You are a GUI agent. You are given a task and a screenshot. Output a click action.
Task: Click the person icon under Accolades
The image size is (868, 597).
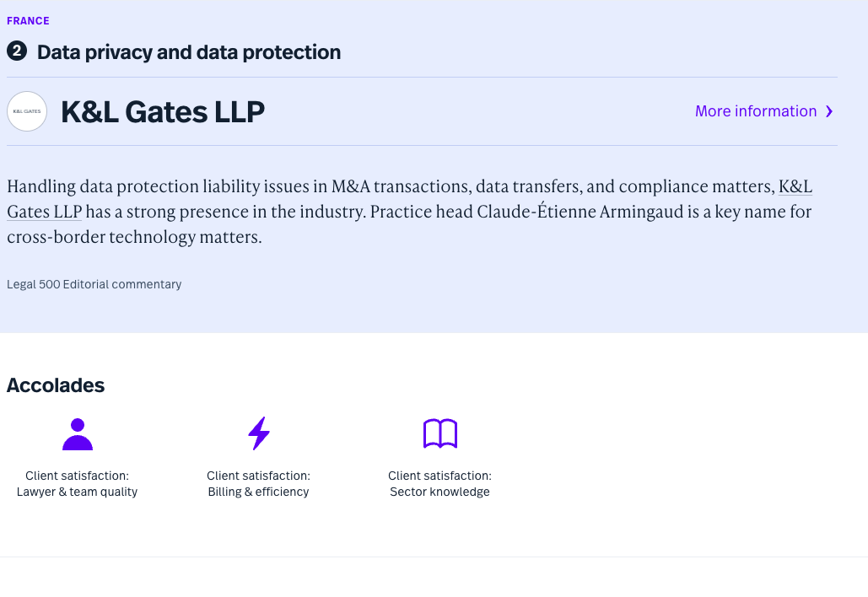pos(78,434)
